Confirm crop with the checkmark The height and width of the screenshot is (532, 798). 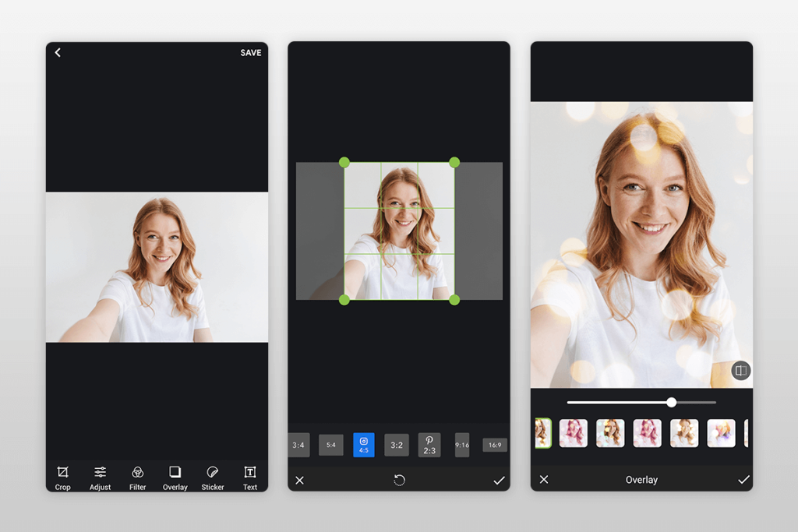click(500, 480)
